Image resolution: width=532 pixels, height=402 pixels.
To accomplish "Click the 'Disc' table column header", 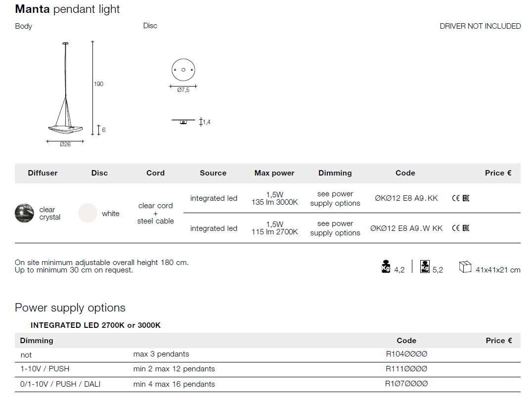I will coord(99,173).
